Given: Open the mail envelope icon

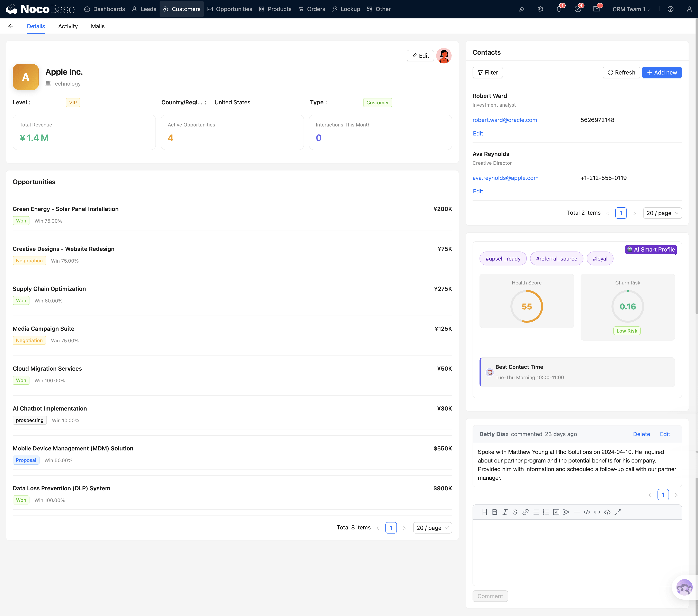Looking at the screenshot, I should tap(596, 9).
